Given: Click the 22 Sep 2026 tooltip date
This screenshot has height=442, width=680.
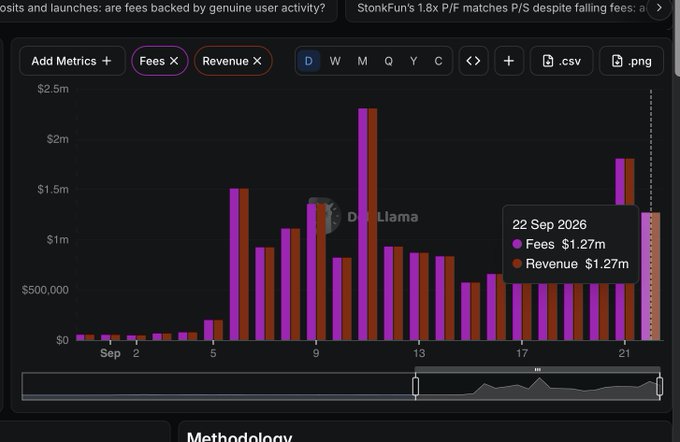Looking at the screenshot, I should (549, 224).
